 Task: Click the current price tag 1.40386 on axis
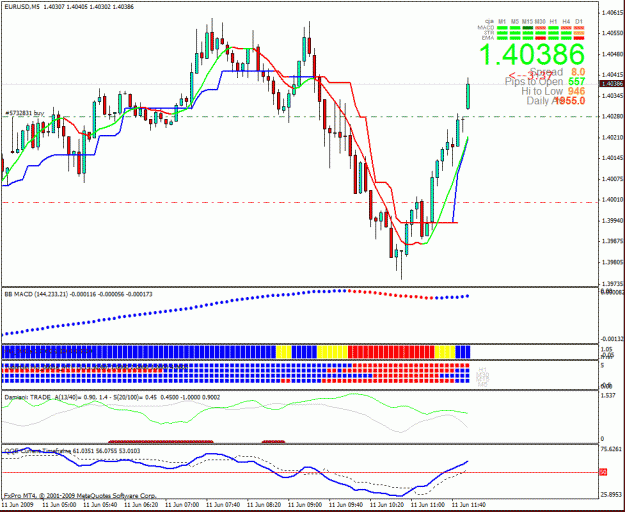point(612,84)
